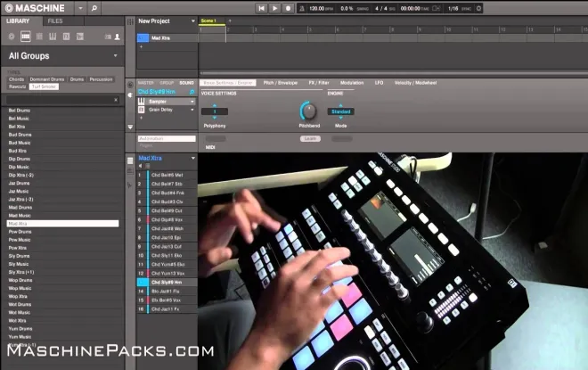Open the FX / Filter page
This screenshot has width=588, height=370.
pos(319,83)
